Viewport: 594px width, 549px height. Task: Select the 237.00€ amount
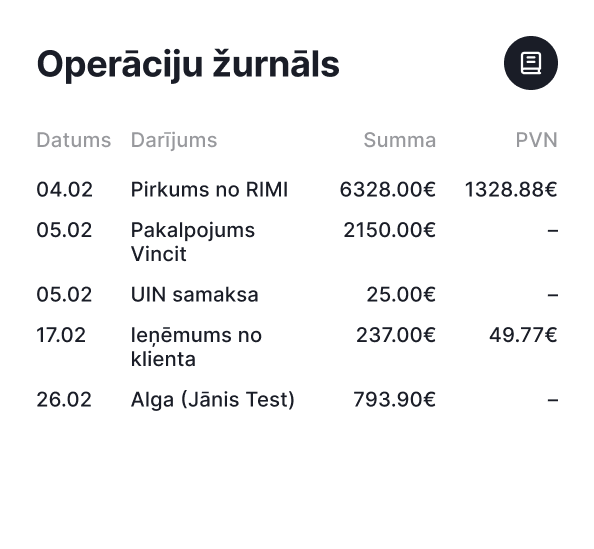tap(396, 335)
